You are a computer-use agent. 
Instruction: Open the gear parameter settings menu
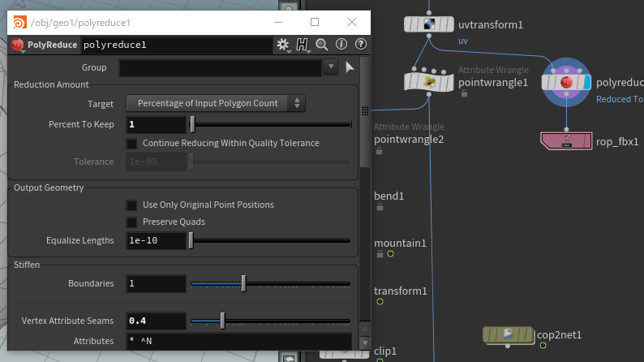pos(282,45)
